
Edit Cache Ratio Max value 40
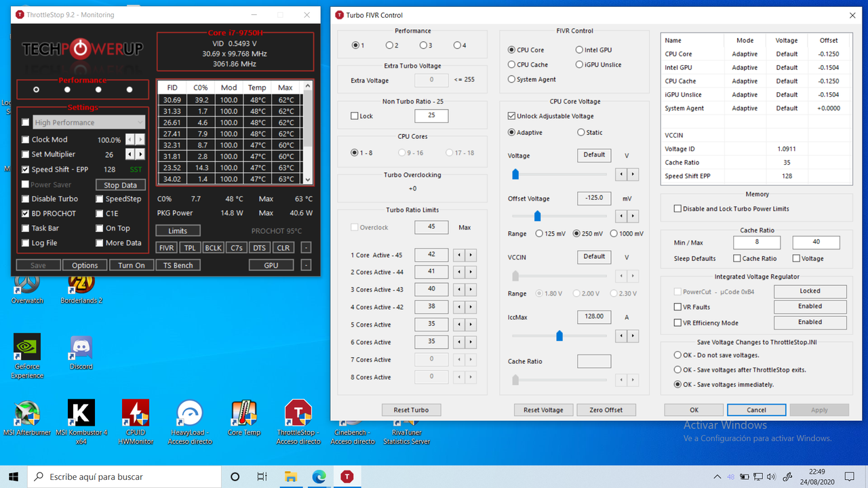tap(816, 242)
